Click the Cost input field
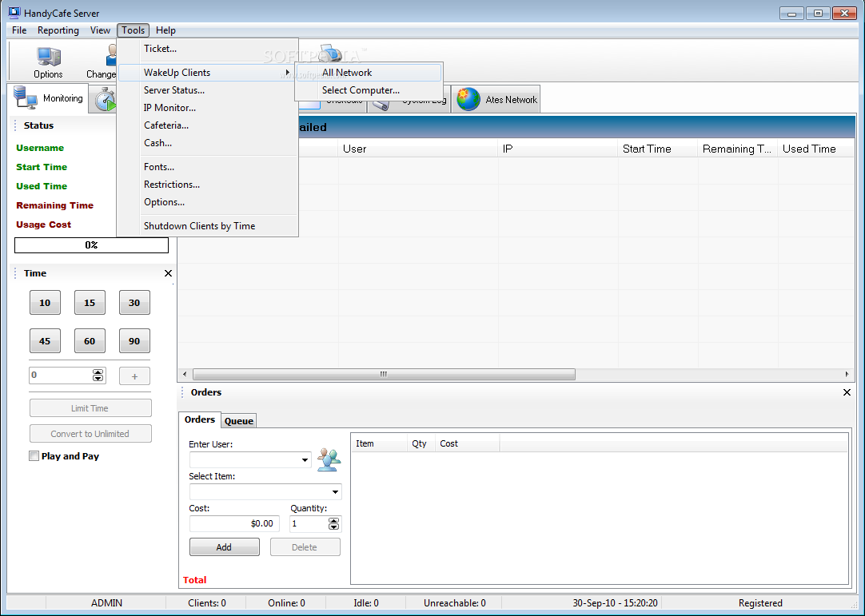 [234, 523]
